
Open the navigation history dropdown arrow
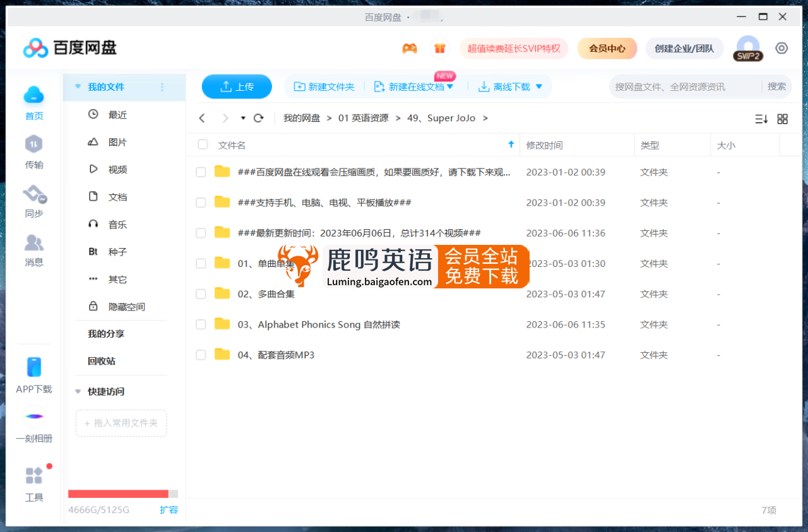(243, 118)
